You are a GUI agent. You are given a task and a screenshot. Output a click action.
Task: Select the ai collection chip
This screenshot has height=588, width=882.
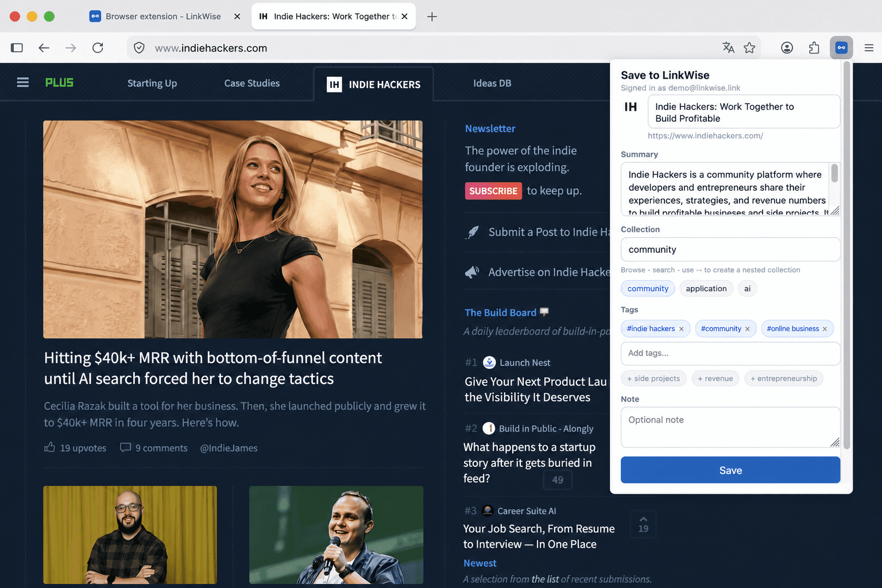click(747, 288)
